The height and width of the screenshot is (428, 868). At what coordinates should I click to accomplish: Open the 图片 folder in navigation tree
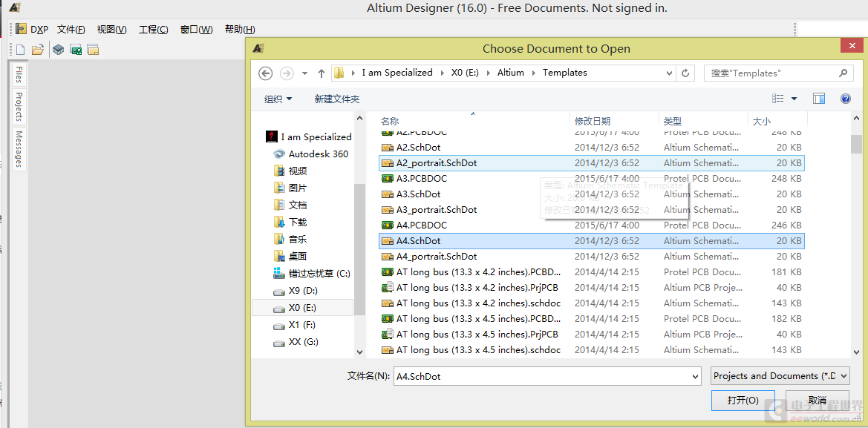(290, 188)
